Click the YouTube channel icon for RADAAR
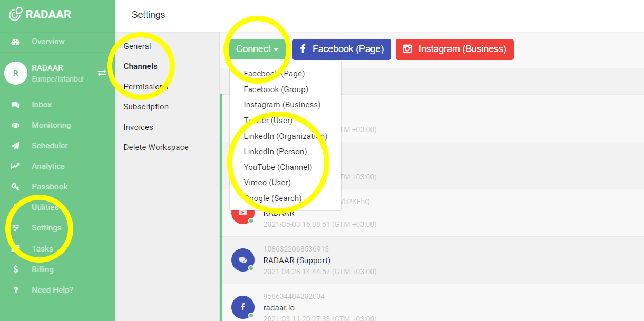 [x=242, y=213]
